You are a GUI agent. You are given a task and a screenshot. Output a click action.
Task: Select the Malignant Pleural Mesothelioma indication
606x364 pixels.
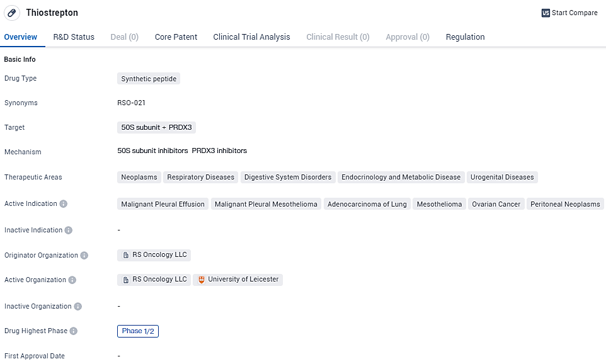[266, 204]
